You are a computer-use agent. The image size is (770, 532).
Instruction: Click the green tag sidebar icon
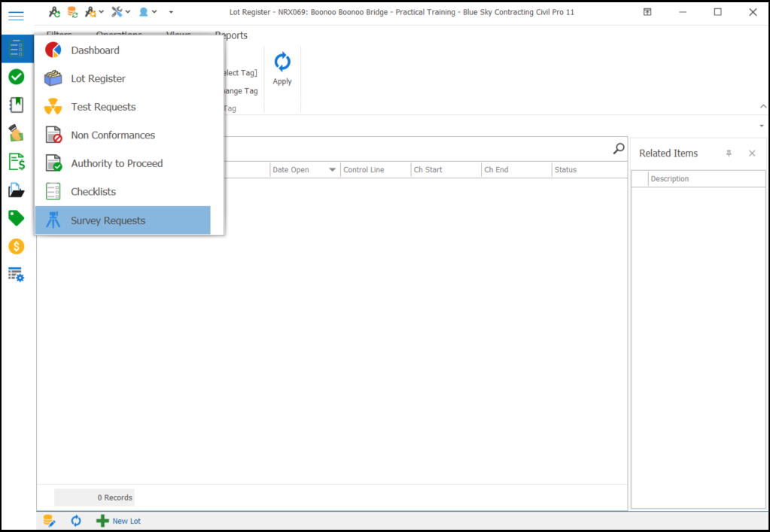(x=16, y=218)
